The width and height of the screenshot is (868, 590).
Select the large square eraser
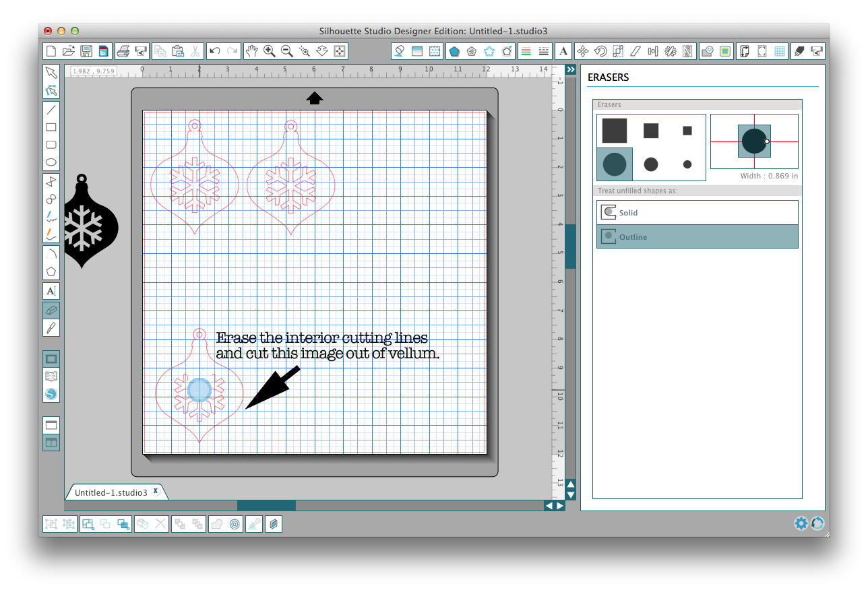(615, 131)
